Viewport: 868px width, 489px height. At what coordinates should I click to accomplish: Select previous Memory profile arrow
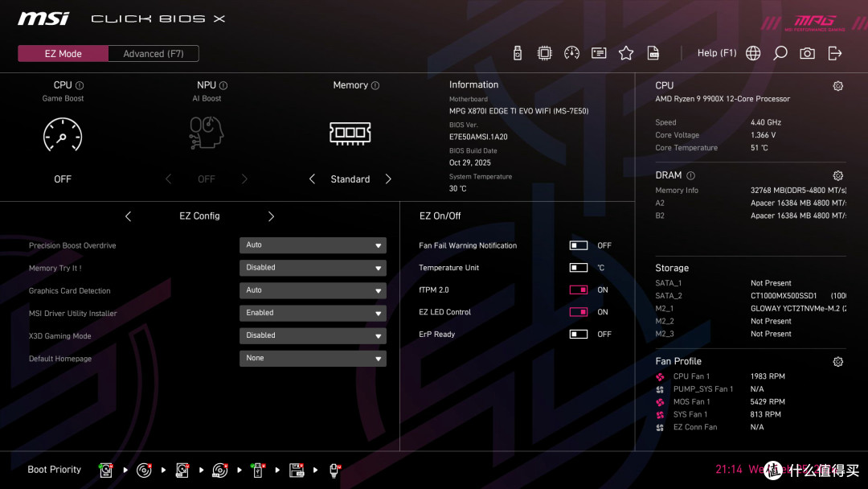tap(312, 179)
